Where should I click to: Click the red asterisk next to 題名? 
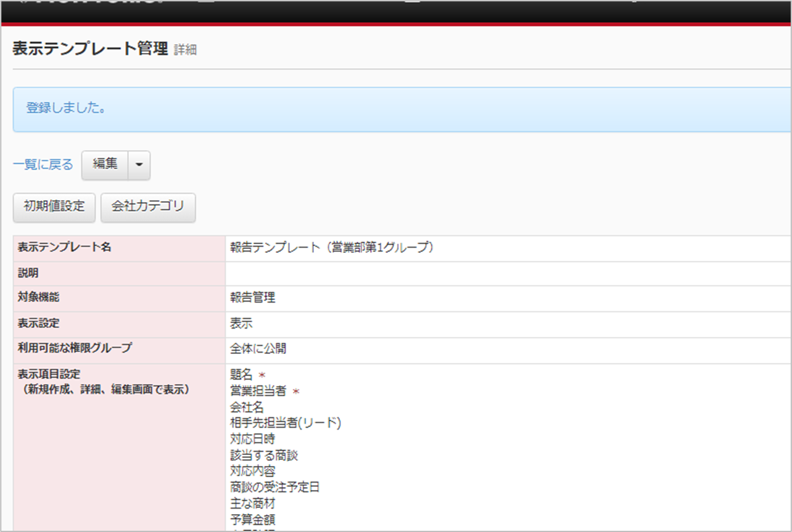pyautogui.click(x=262, y=375)
